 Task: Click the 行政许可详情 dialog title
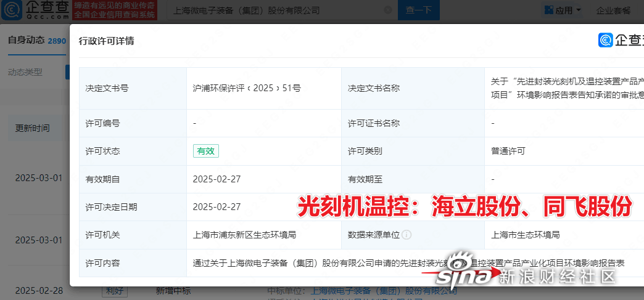point(106,41)
